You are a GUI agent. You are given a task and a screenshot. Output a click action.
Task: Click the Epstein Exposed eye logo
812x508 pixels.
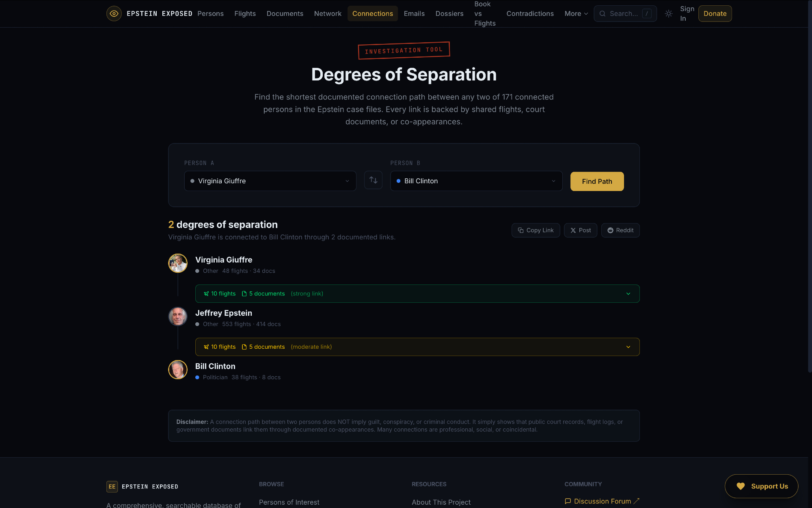(x=114, y=13)
